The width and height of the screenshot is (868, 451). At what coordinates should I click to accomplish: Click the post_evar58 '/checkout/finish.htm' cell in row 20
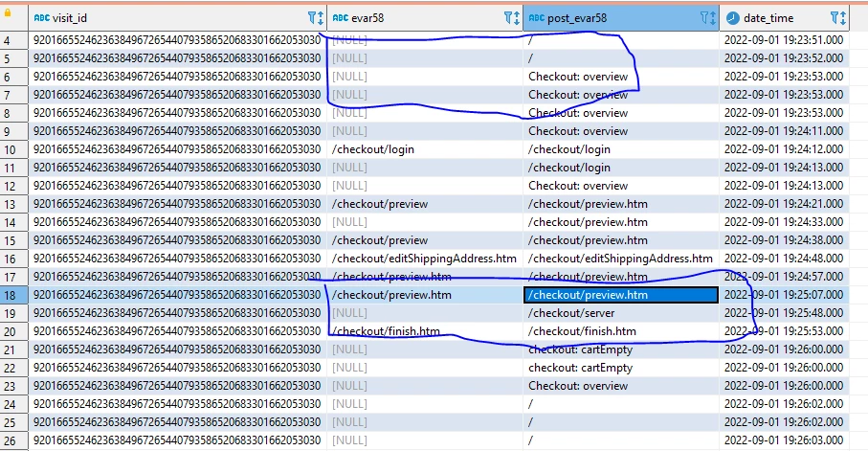pyautogui.click(x=621, y=331)
